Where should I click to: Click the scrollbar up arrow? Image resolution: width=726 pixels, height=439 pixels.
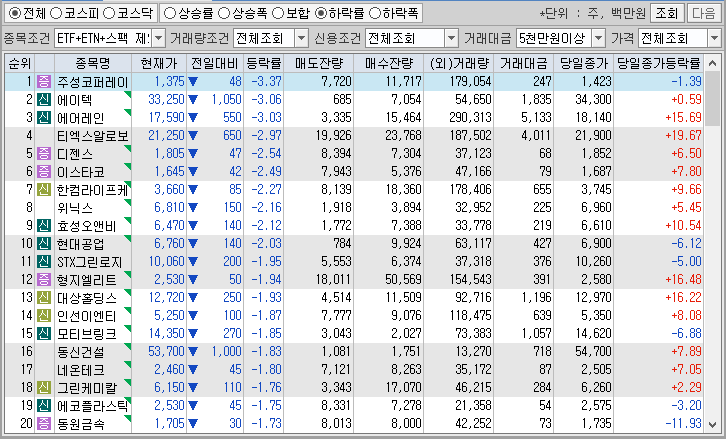click(712, 63)
